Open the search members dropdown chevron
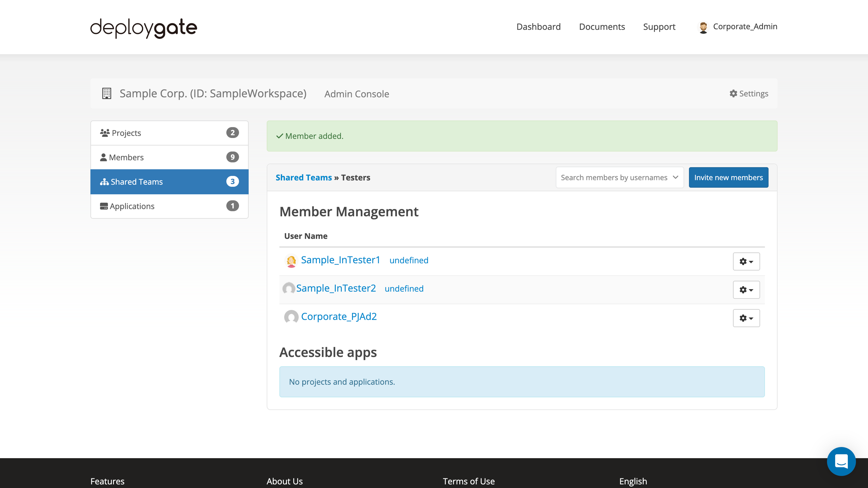The height and width of the screenshot is (488, 868). [675, 177]
